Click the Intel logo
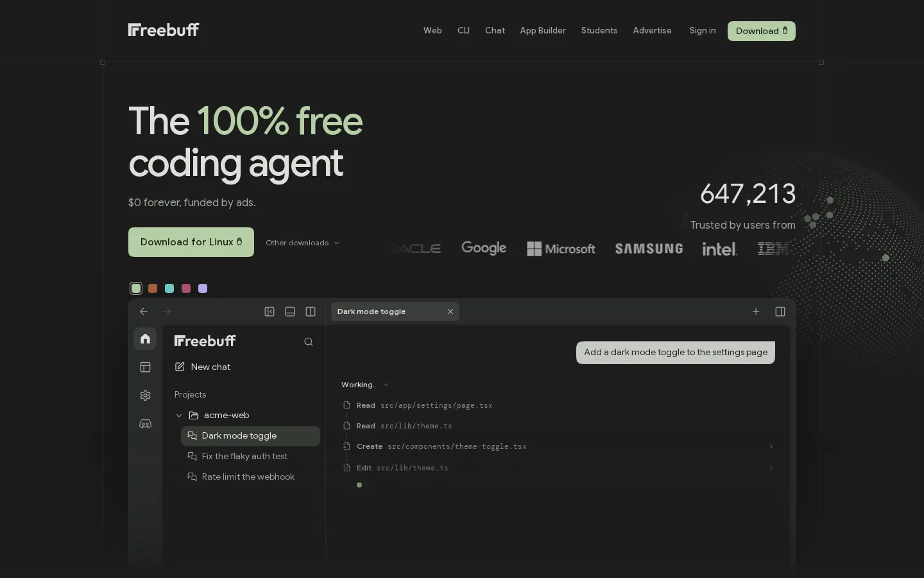Image resolution: width=924 pixels, height=578 pixels. [719, 249]
